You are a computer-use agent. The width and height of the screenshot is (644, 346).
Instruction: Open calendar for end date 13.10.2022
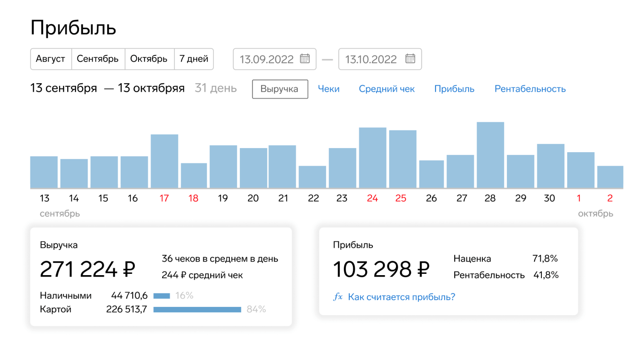pos(410,59)
